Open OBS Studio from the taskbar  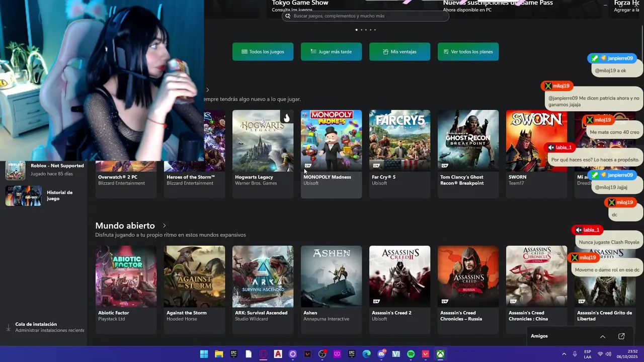tap(322, 354)
